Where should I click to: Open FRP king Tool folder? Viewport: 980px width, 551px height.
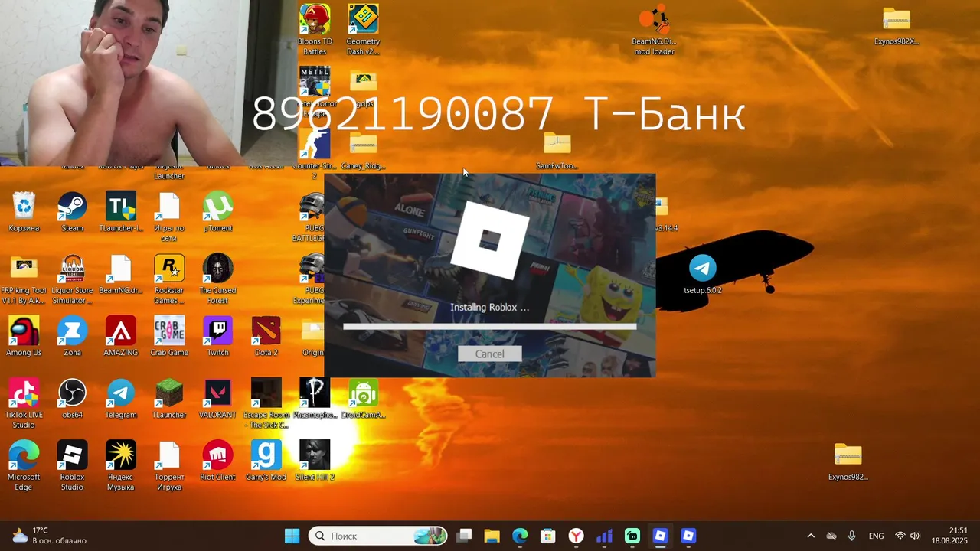(x=24, y=279)
